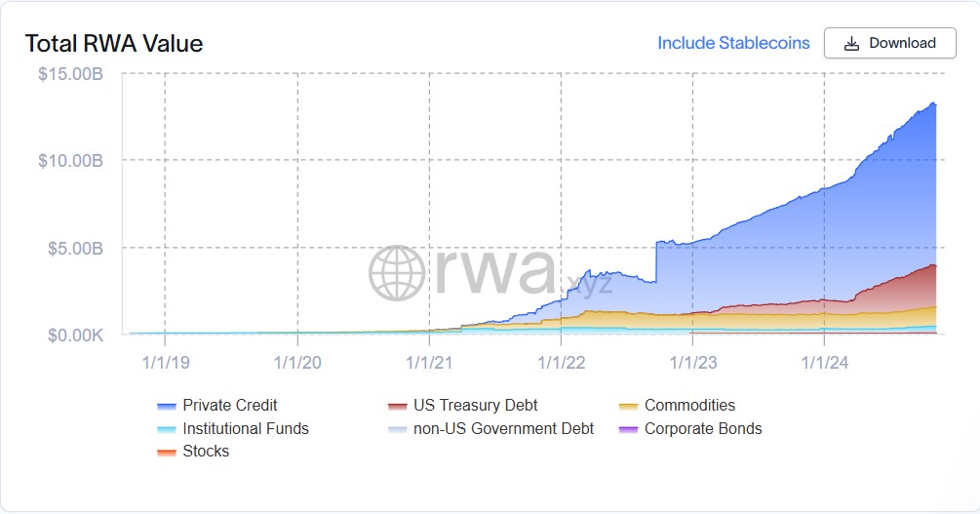Toggle Commodities legend swatch
980x514 pixels.
click(x=628, y=406)
